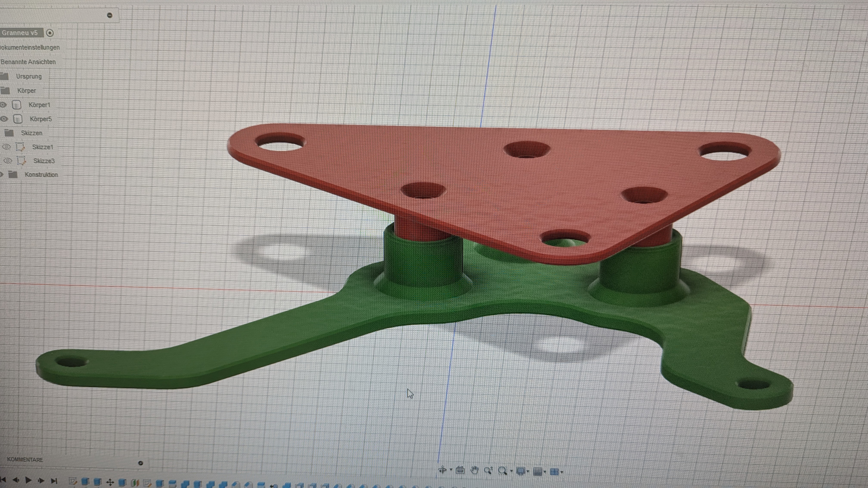
Task: Select the Körper folder label
Action: (x=27, y=91)
